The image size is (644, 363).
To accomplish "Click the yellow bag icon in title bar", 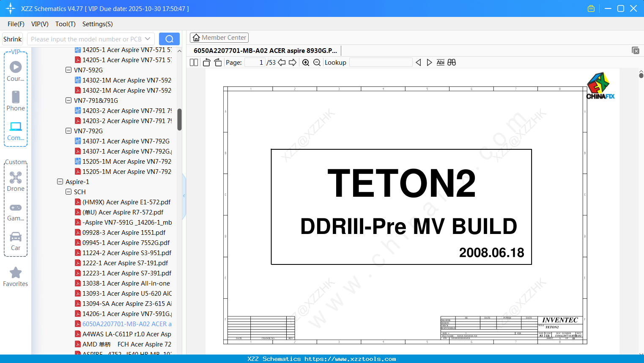I will (x=591, y=8).
